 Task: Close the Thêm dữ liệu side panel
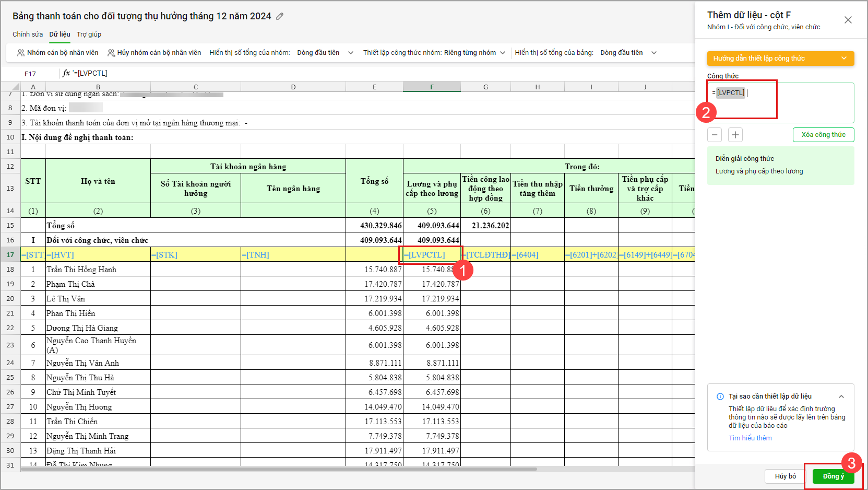848,20
